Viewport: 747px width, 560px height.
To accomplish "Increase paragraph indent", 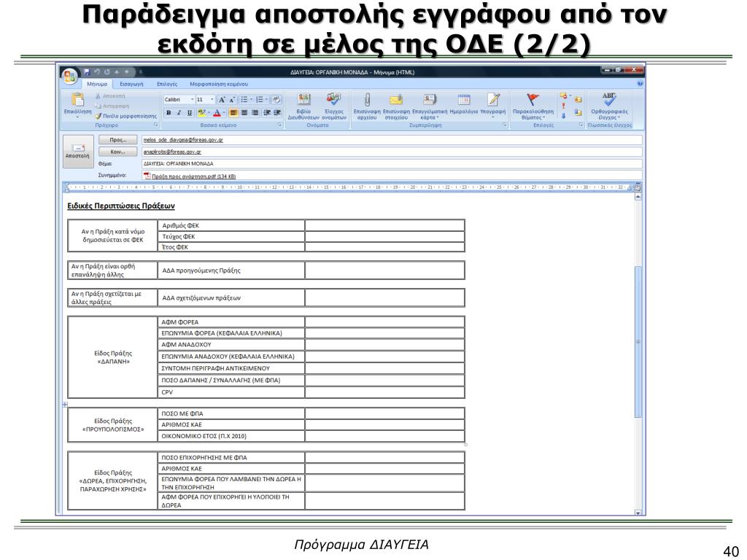I will coord(276,112).
